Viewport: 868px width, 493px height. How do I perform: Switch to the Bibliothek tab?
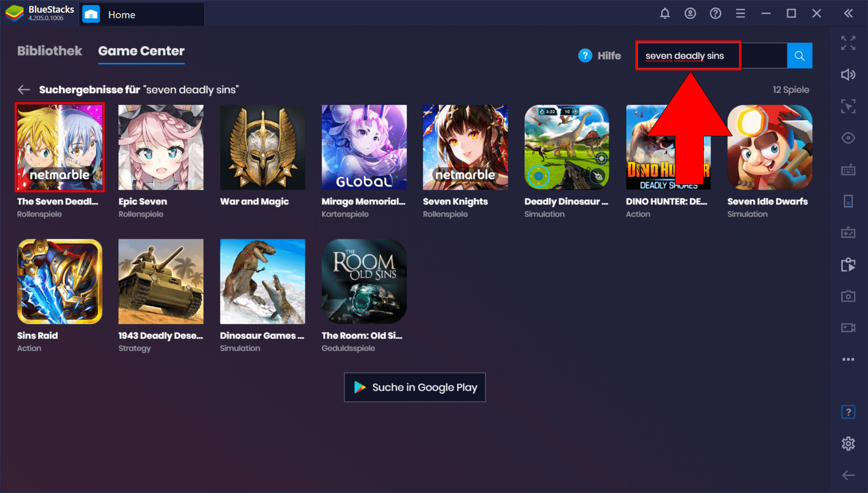coord(50,51)
